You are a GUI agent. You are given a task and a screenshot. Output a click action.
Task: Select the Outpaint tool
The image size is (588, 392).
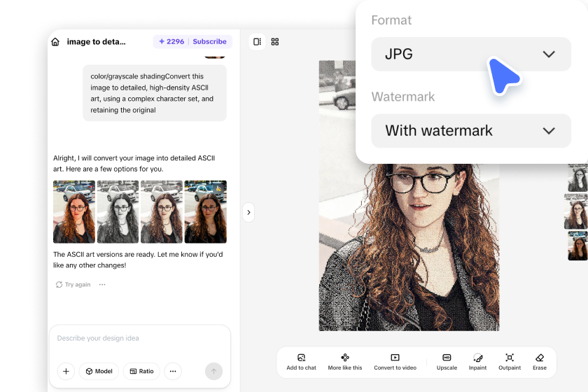pos(510,362)
